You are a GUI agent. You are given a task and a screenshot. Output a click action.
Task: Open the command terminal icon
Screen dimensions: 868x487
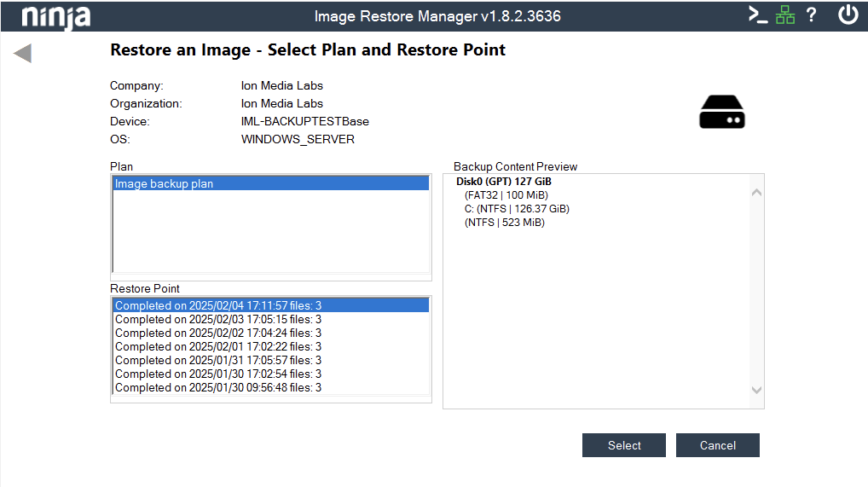point(757,15)
